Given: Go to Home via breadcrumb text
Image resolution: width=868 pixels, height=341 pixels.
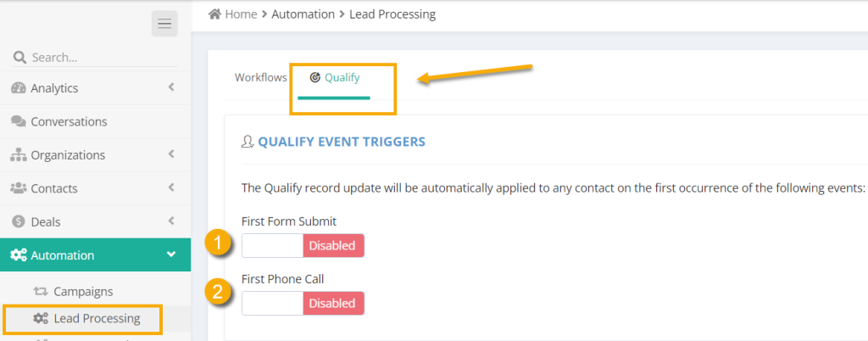Looking at the screenshot, I should tap(242, 14).
